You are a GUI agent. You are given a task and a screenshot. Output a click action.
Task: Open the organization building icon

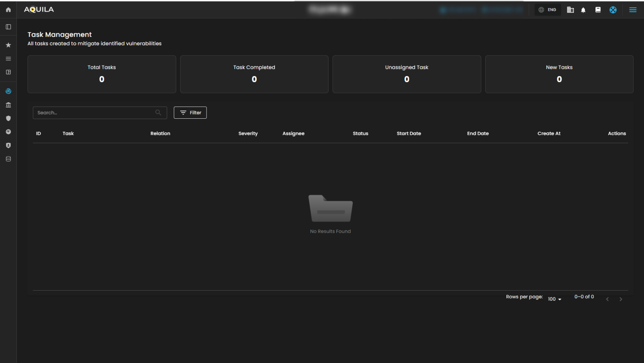[x=570, y=10]
